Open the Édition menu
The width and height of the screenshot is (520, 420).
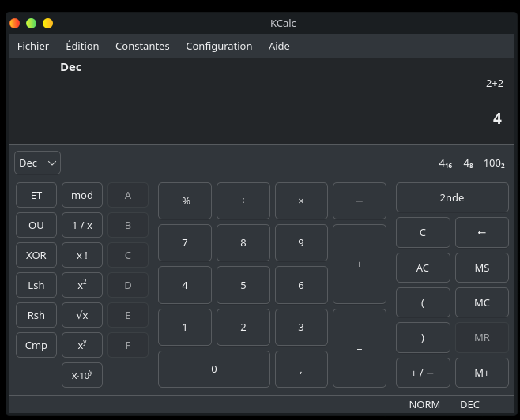pos(82,46)
